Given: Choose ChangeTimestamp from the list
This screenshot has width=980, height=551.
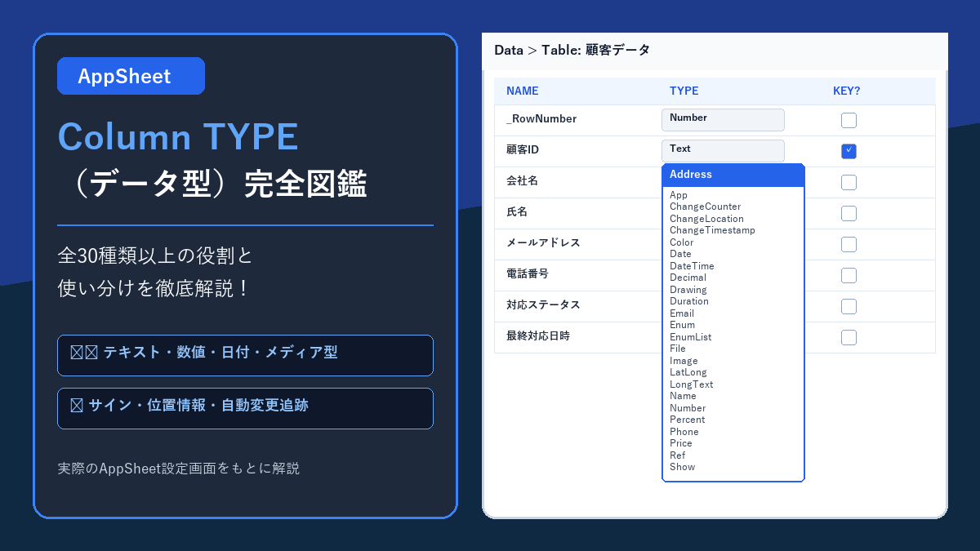Looking at the screenshot, I should click(712, 231).
